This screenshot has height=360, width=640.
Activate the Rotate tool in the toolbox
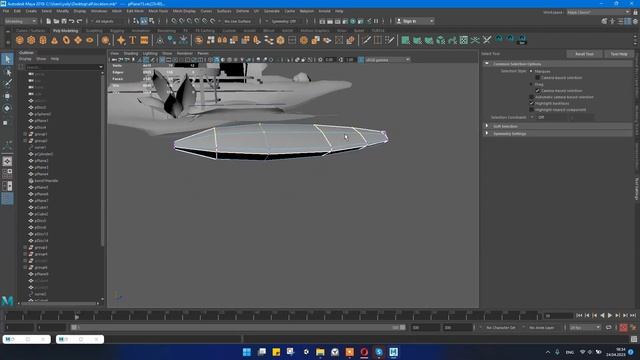coord(7,109)
